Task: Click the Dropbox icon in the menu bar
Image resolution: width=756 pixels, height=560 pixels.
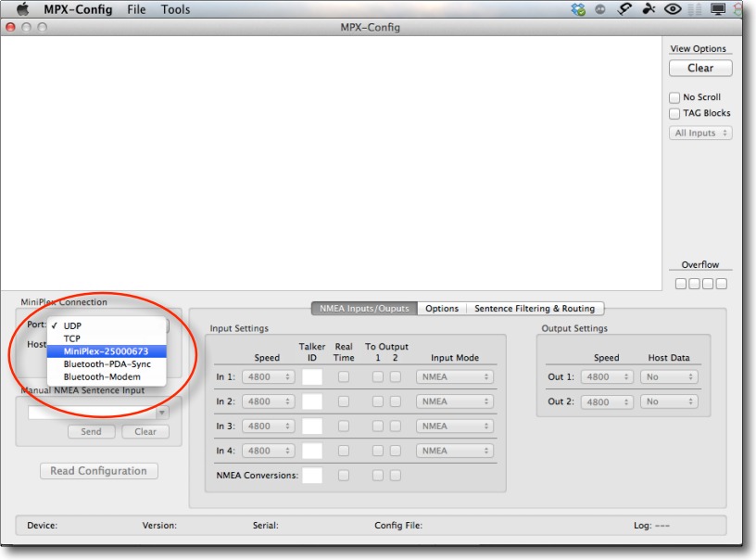Action: 578,9
